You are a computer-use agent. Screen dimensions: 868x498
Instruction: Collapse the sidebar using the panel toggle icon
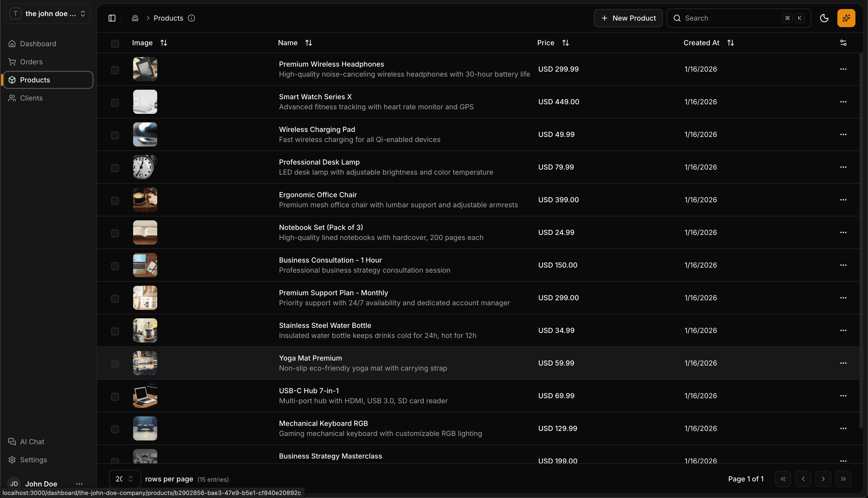[112, 18]
